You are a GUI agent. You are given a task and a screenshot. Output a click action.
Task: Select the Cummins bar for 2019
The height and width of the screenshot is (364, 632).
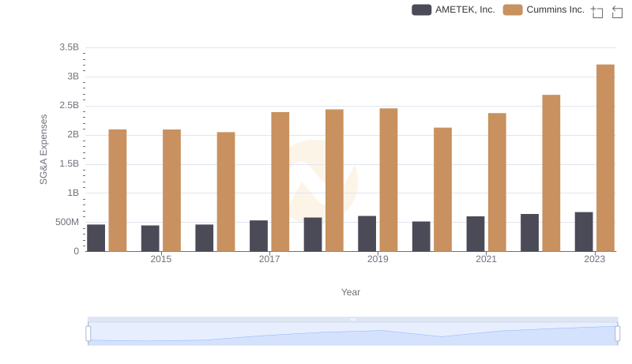[x=389, y=179]
